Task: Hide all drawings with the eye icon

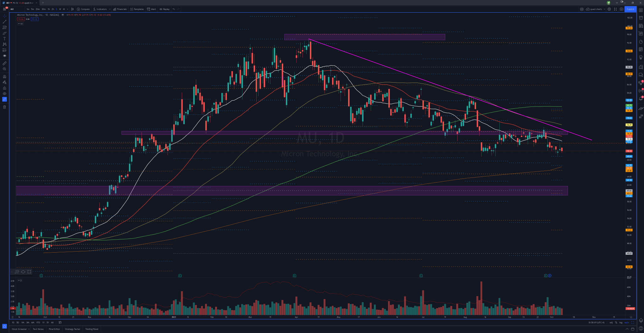Action: click(4, 94)
